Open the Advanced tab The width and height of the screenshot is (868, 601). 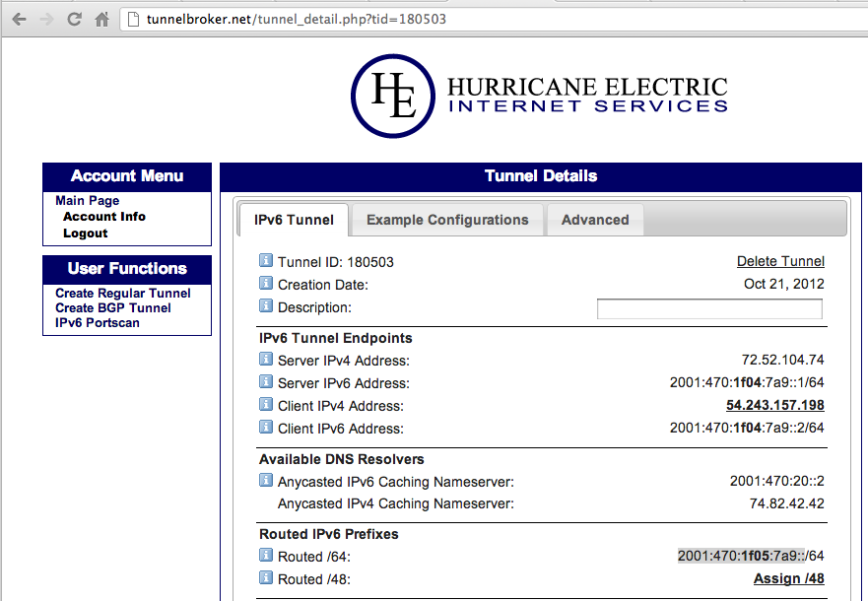(x=595, y=220)
